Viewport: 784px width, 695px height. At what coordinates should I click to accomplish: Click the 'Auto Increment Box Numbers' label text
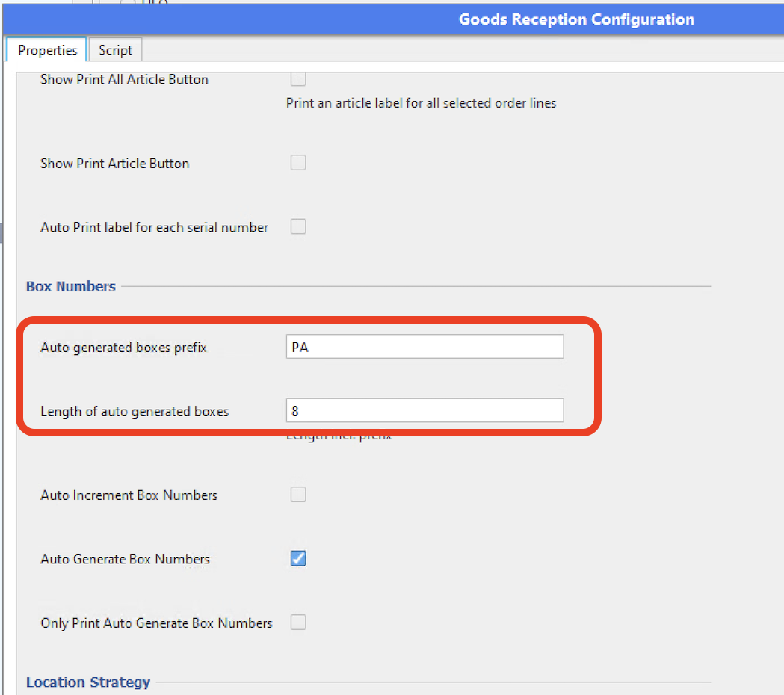click(x=129, y=495)
